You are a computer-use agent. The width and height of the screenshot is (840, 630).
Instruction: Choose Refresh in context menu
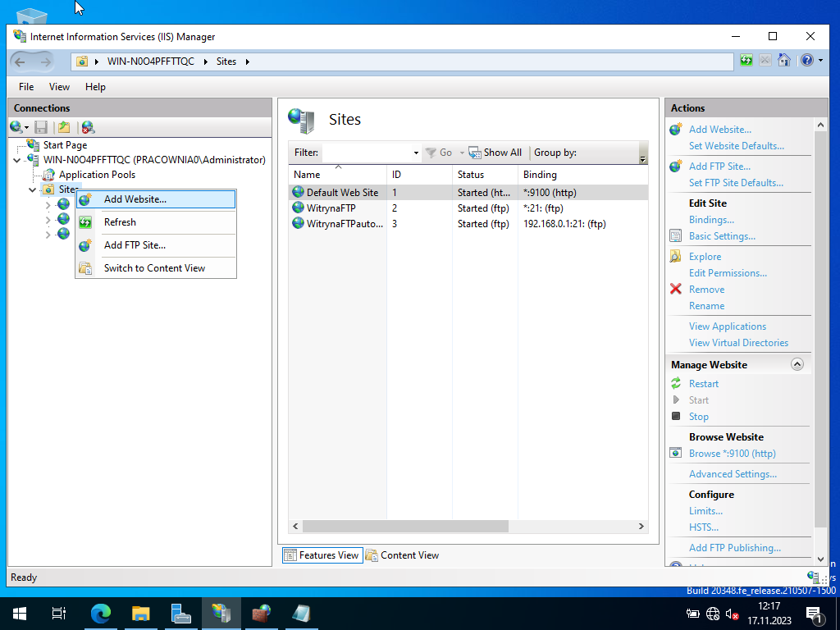pyautogui.click(x=156, y=222)
